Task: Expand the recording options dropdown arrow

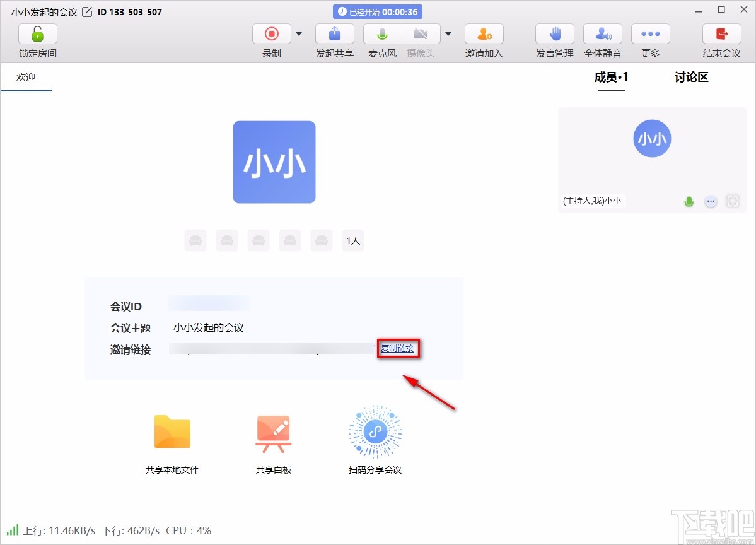Action: [298, 33]
